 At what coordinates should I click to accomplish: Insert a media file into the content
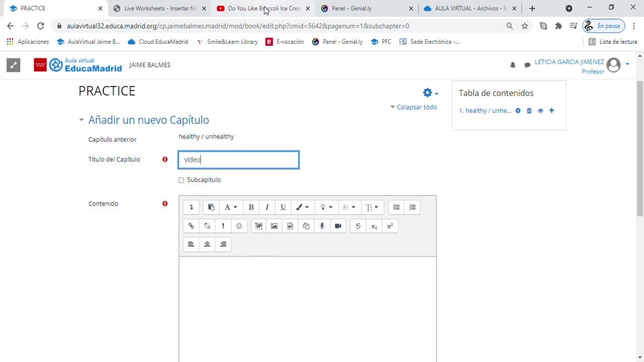tap(290, 226)
